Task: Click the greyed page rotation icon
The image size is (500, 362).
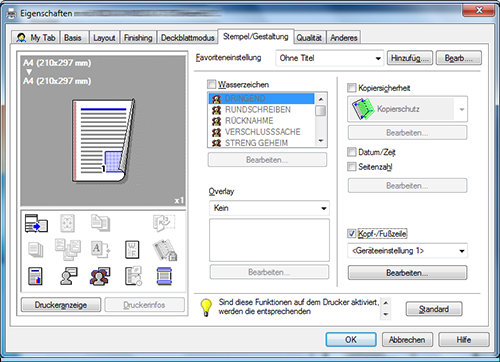Action: (x=164, y=223)
